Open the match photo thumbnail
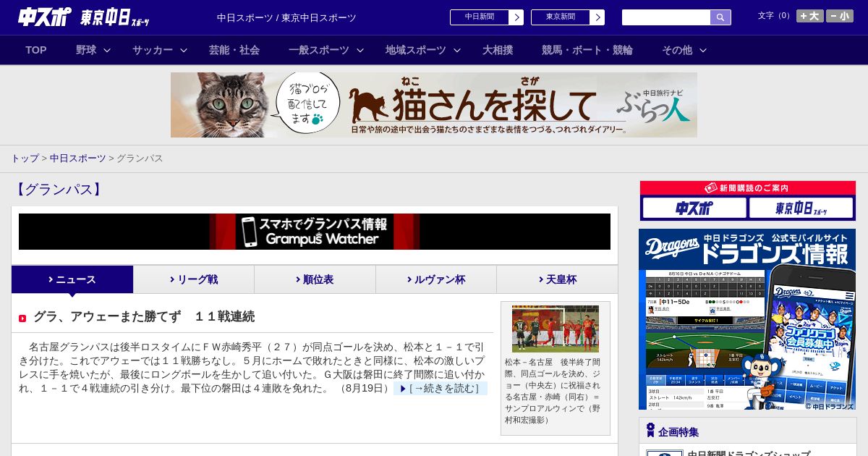 coord(556,329)
